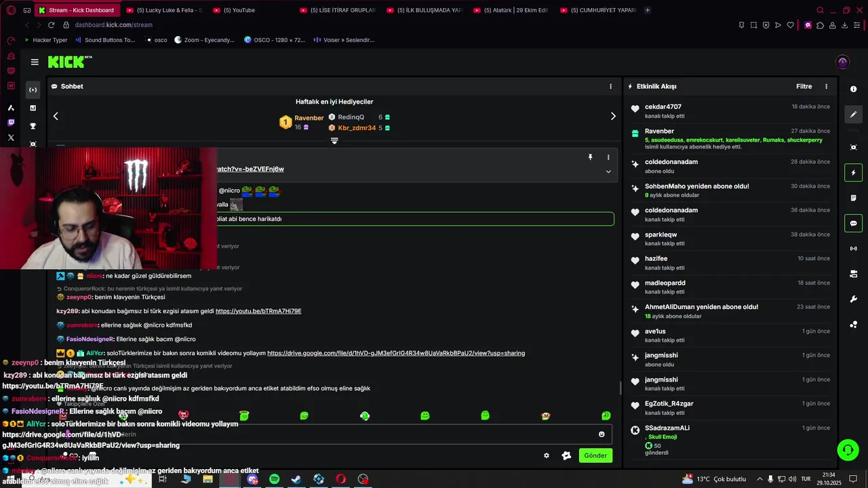This screenshot has width=868, height=488.
Task: Open the Kick hamburger menu
Action: [35, 62]
